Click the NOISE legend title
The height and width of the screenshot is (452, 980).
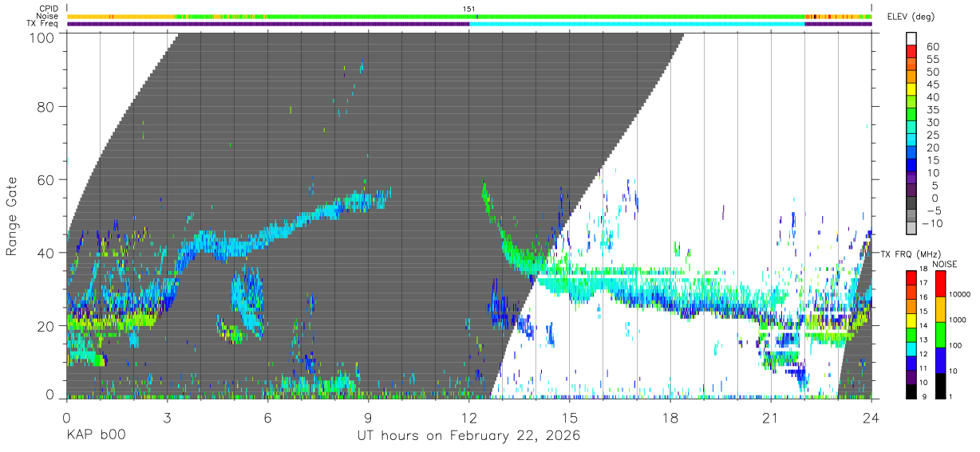pos(944,263)
